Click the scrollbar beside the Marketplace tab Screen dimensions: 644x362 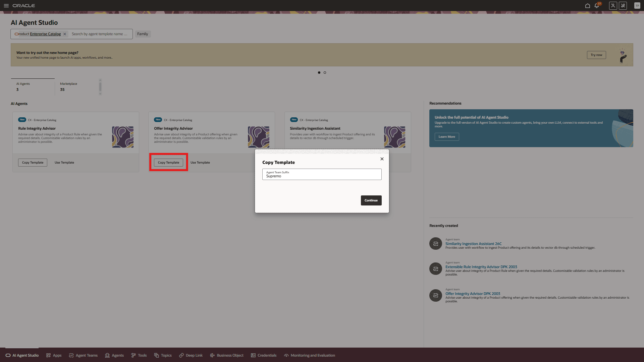[x=100, y=87]
